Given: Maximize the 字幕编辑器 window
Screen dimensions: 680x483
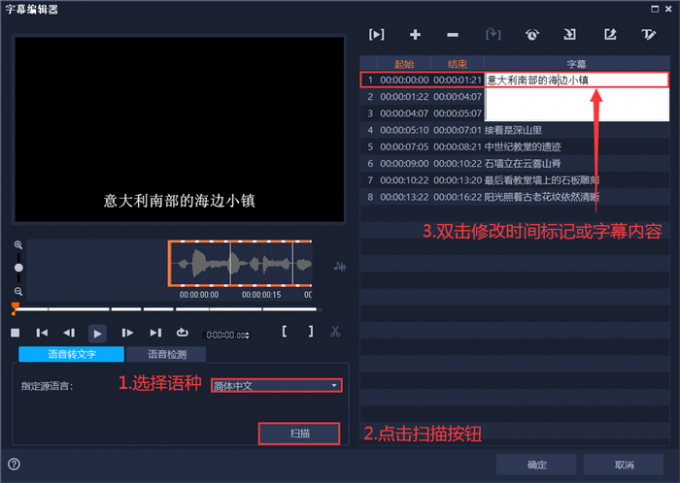Looking at the screenshot, I should [655, 9].
